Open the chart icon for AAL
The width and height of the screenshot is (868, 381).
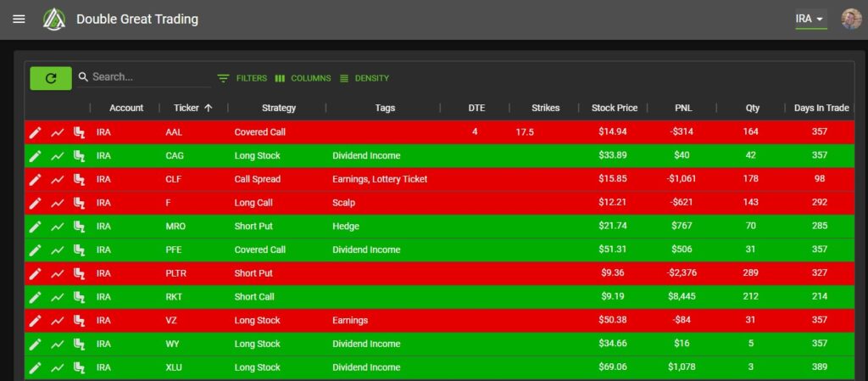(x=58, y=132)
